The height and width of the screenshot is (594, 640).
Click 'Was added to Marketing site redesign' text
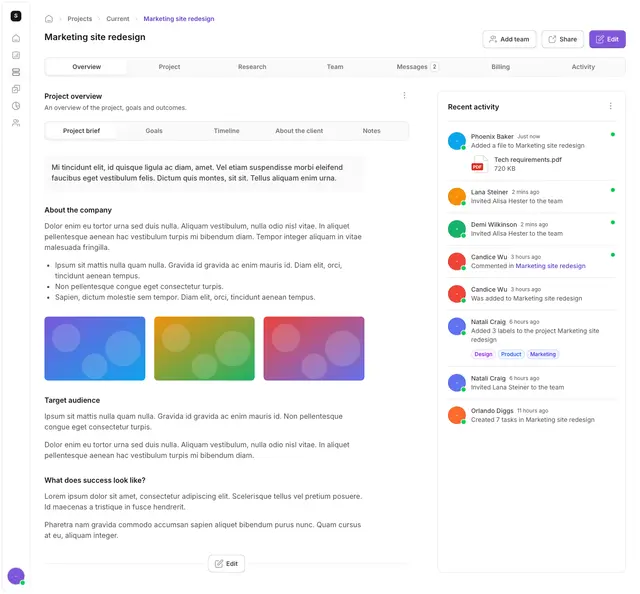click(527, 298)
